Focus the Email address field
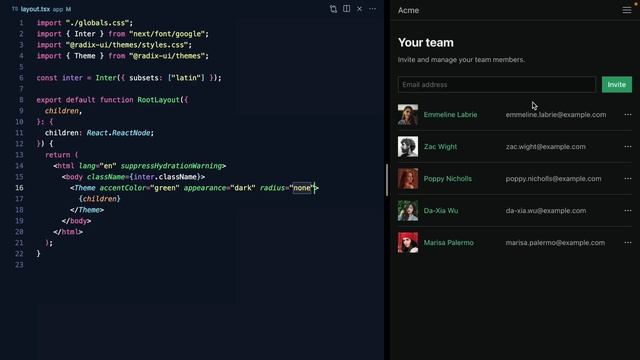Viewport: 640px width, 360px height. [x=497, y=84]
